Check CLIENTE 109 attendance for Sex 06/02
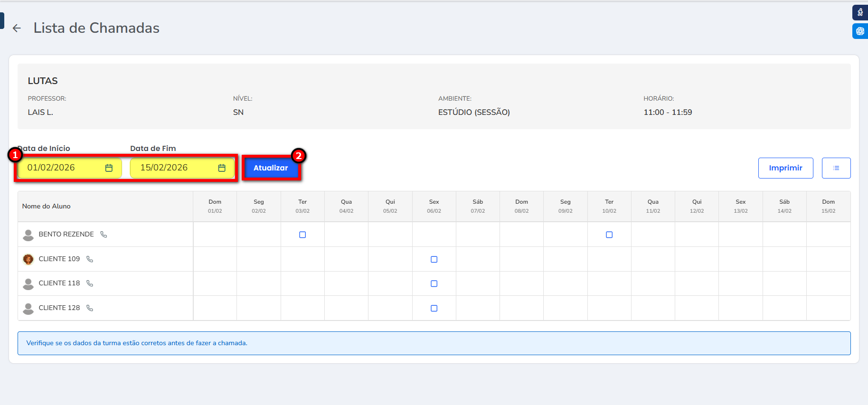 coord(434,260)
